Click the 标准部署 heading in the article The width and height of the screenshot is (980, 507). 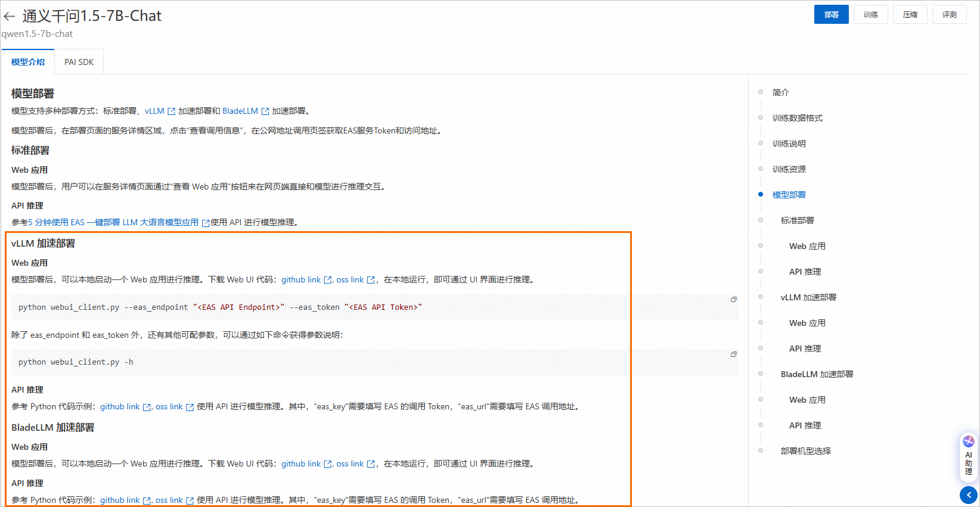pos(30,150)
